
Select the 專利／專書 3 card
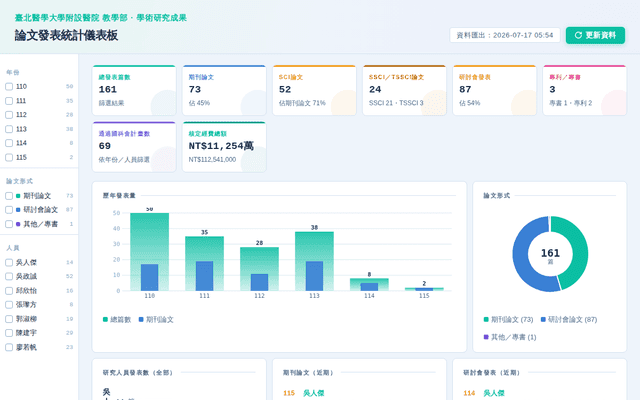pos(584,90)
